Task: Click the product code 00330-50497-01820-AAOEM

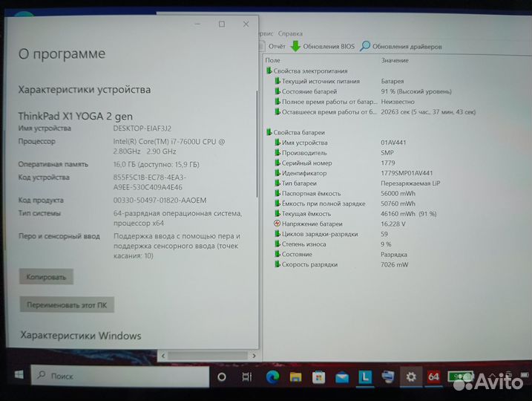Action: [160, 200]
